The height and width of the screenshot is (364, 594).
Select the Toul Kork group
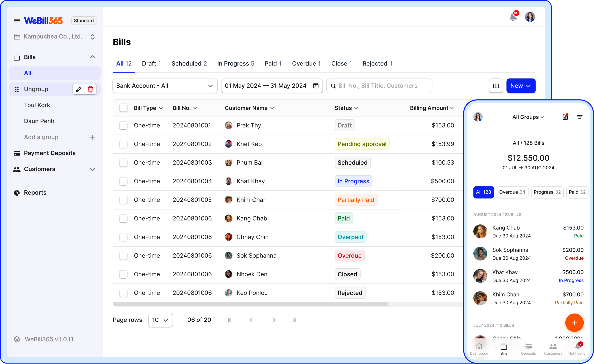point(37,105)
